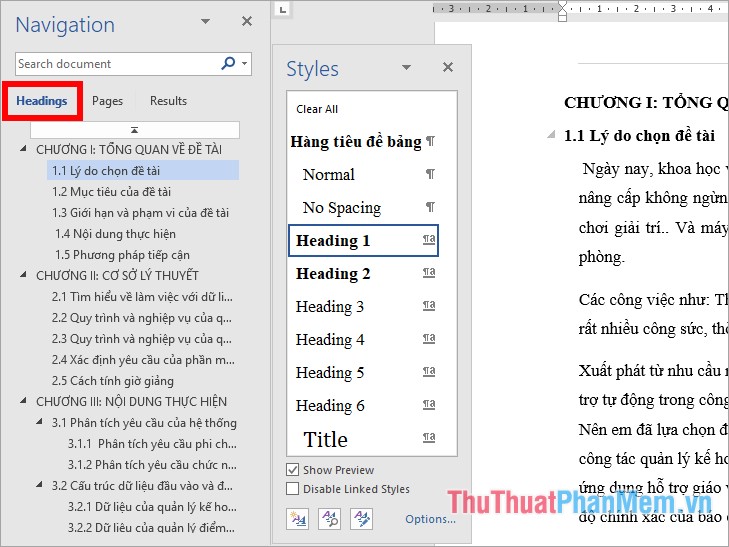Go to 2.1 Tìm hiểu về làm việc
This screenshot has width=729, height=547.
pyautogui.click(x=142, y=297)
